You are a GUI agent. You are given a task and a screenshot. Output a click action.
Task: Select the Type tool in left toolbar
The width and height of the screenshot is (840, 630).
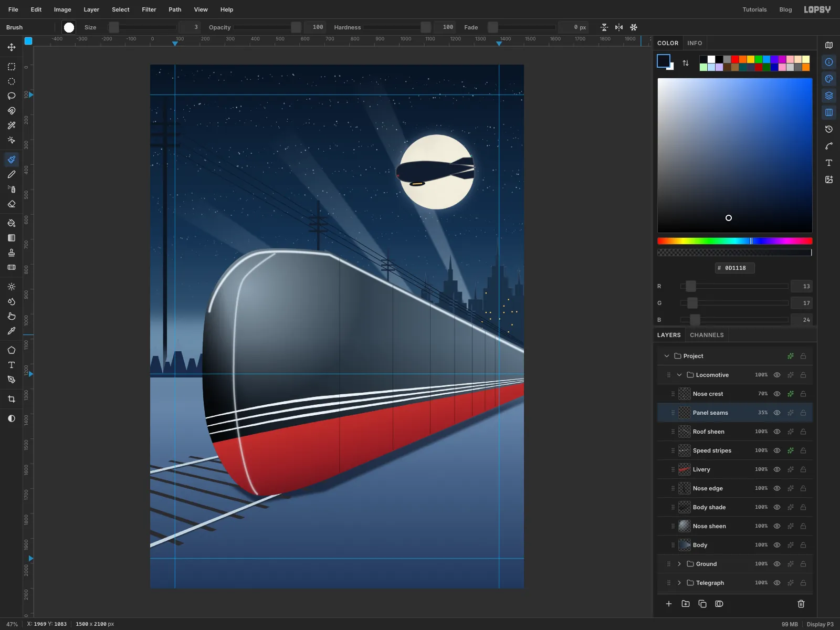point(12,365)
